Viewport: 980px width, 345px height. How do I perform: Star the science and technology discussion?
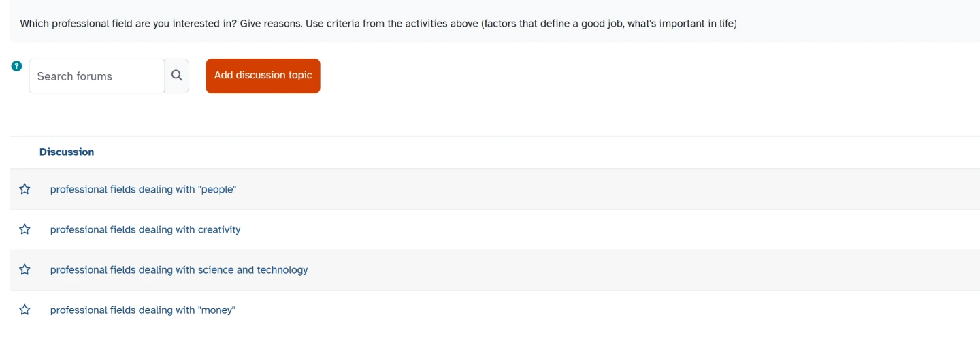tap(24, 269)
